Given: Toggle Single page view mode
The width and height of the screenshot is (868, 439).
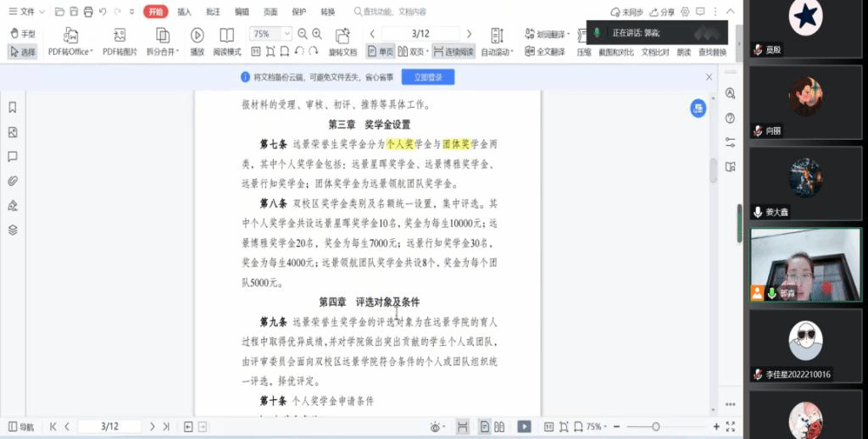Looking at the screenshot, I should (381, 52).
